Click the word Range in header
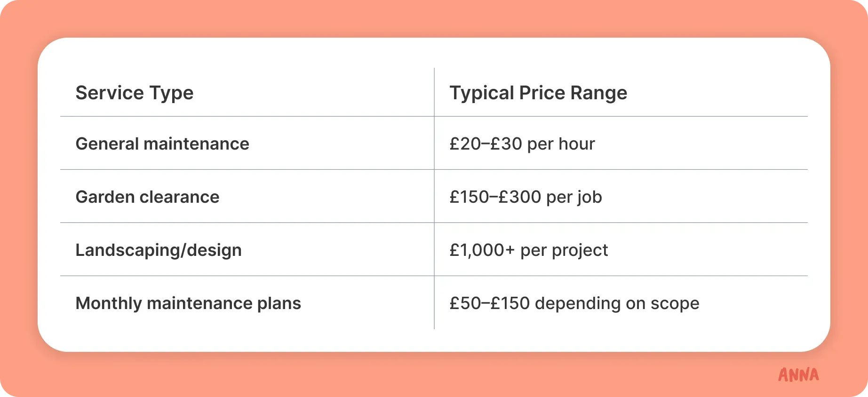This screenshot has height=397, width=868. tap(599, 94)
